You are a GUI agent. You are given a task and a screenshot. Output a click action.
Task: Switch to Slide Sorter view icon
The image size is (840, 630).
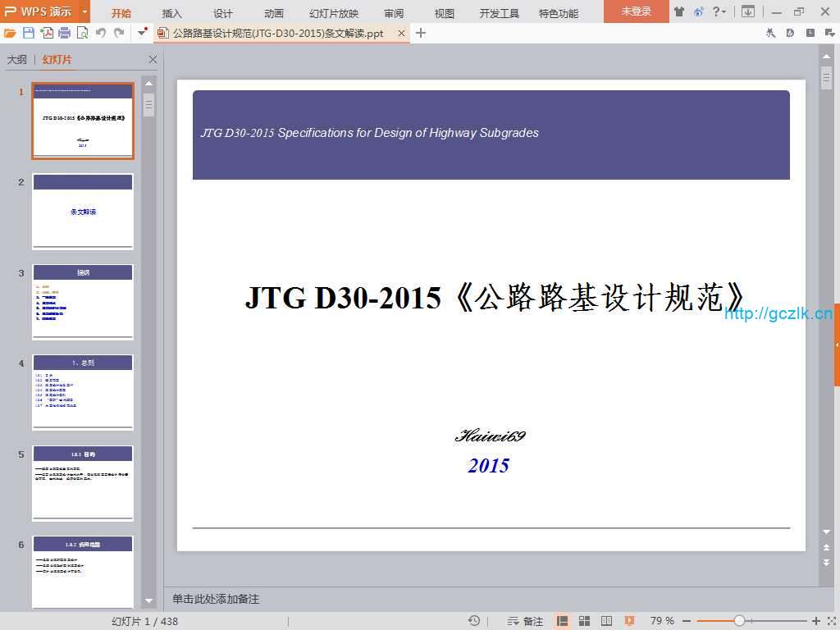click(585, 621)
